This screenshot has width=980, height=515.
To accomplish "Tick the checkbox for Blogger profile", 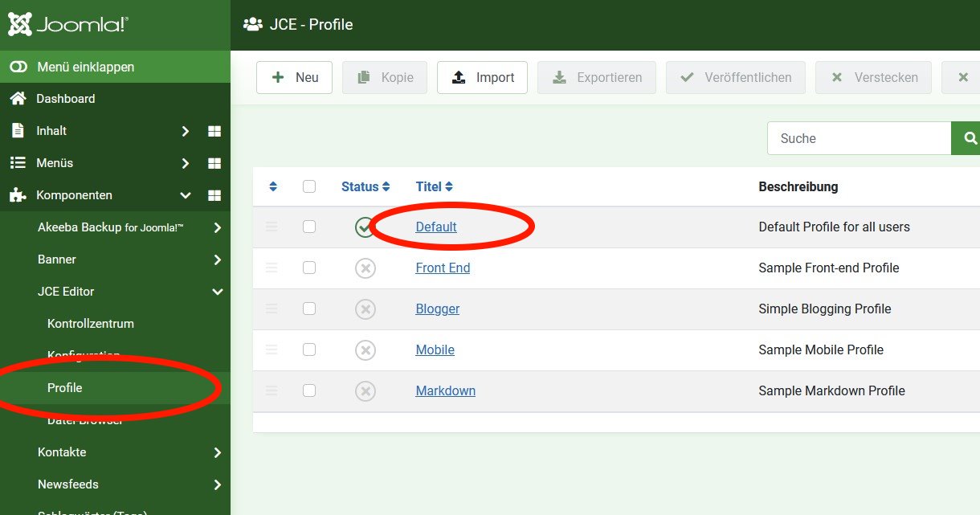I will tap(309, 309).
